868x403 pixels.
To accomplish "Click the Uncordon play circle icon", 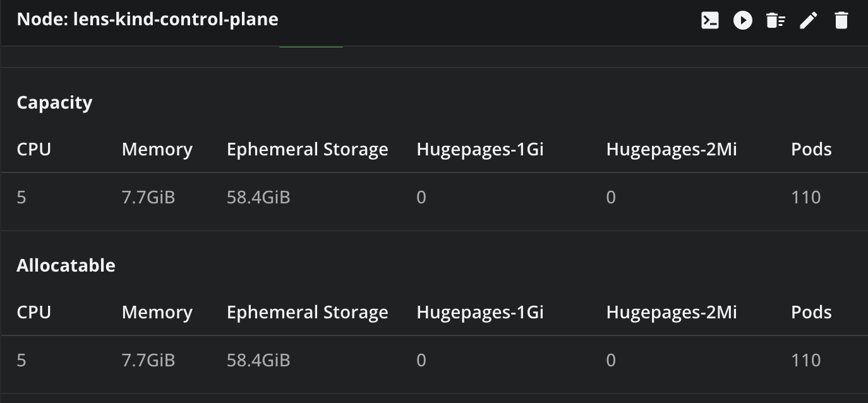I will (x=743, y=20).
